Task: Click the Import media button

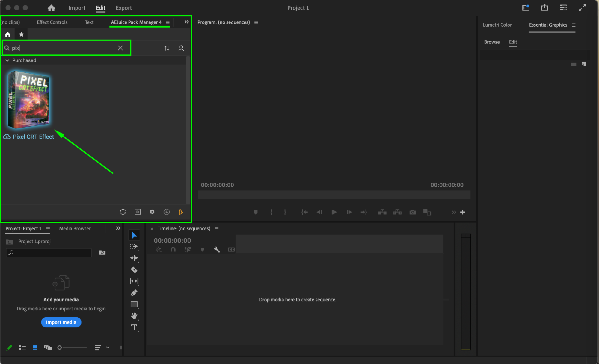Action: [x=61, y=322]
